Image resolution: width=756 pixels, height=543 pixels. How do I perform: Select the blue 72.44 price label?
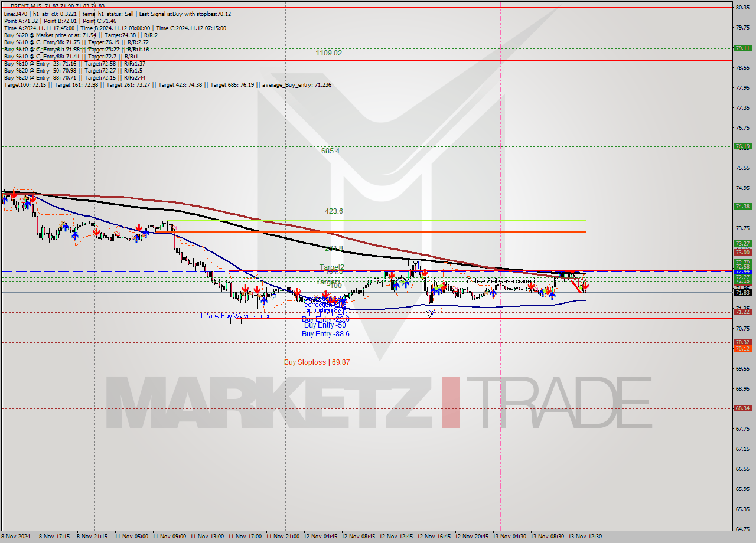click(x=742, y=271)
